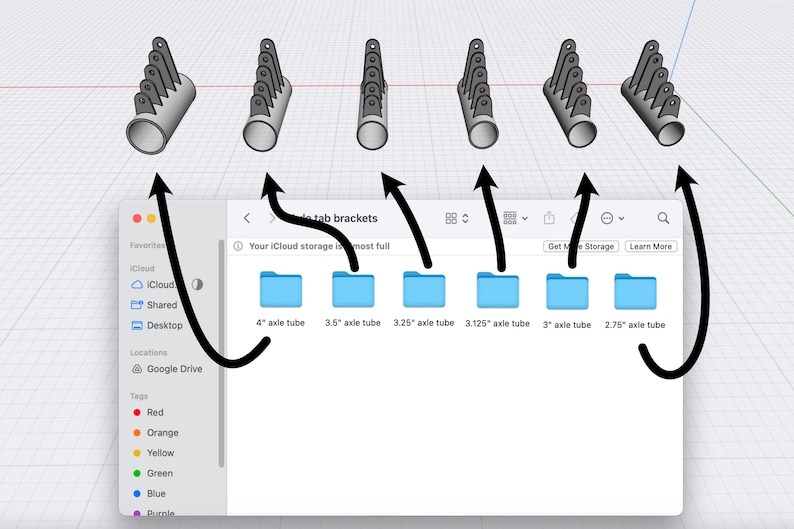
Task: Click the sidebar scrollbar
Action: tap(221, 353)
